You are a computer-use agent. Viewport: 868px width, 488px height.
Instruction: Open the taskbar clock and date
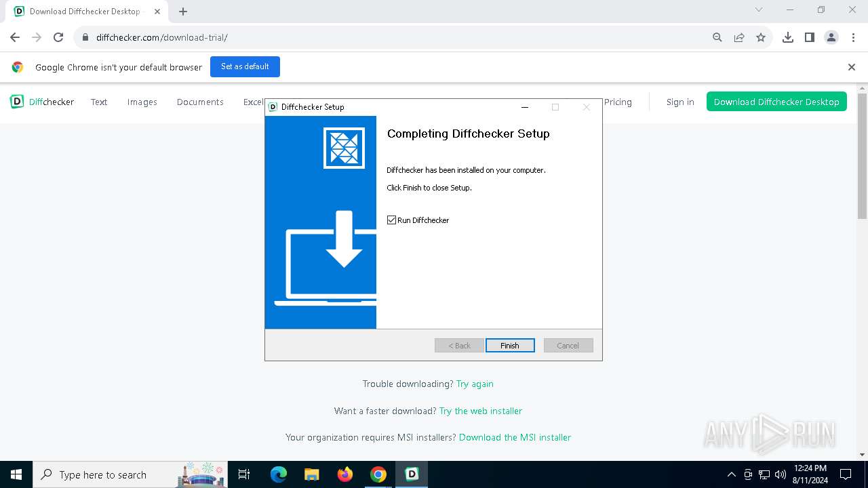coord(810,474)
